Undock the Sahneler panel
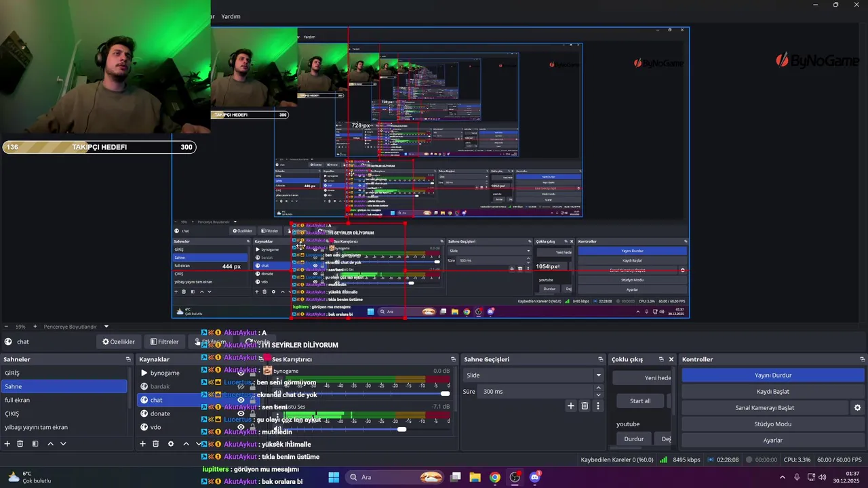Screen dimensions: 868x488 (127, 359)
